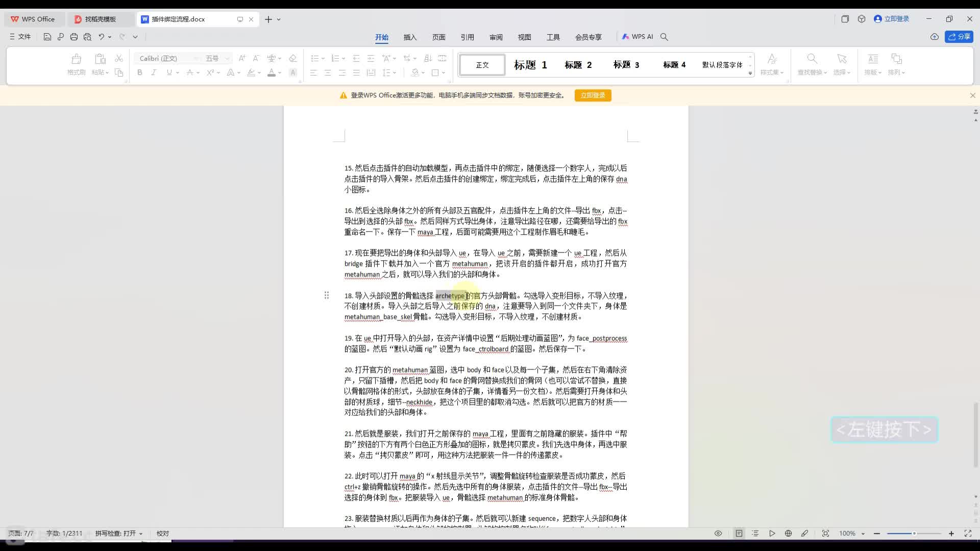Viewport: 980px width, 551px height.
Task: Click the clear formatting eraser icon
Action: (x=292, y=58)
